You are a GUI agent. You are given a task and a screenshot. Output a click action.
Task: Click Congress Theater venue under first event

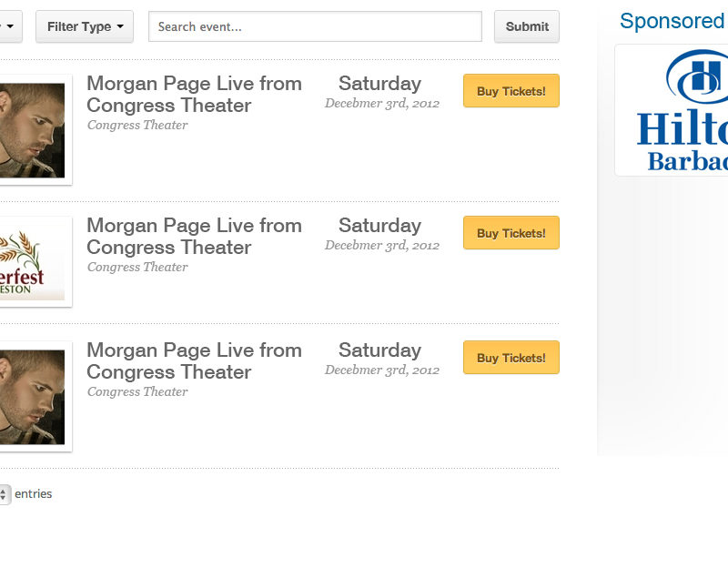tap(137, 125)
